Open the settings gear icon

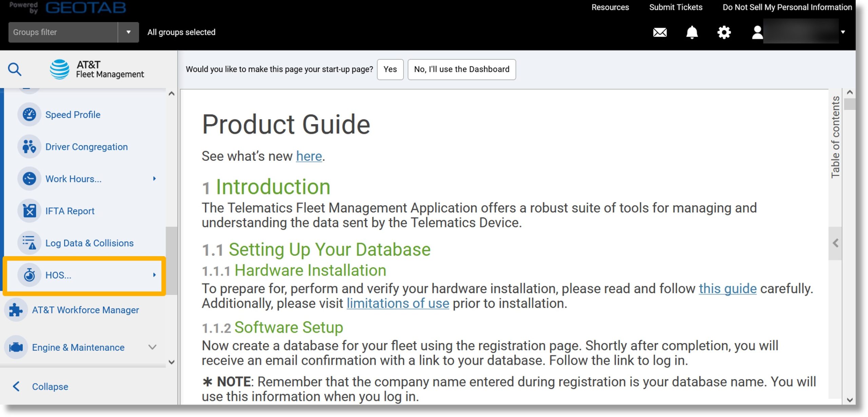coord(724,32)
